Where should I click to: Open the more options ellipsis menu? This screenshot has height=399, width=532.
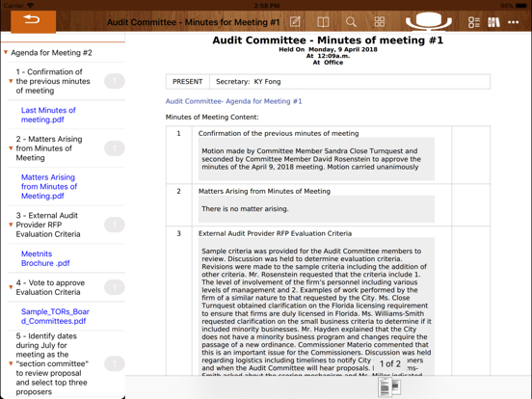point(513,22)
